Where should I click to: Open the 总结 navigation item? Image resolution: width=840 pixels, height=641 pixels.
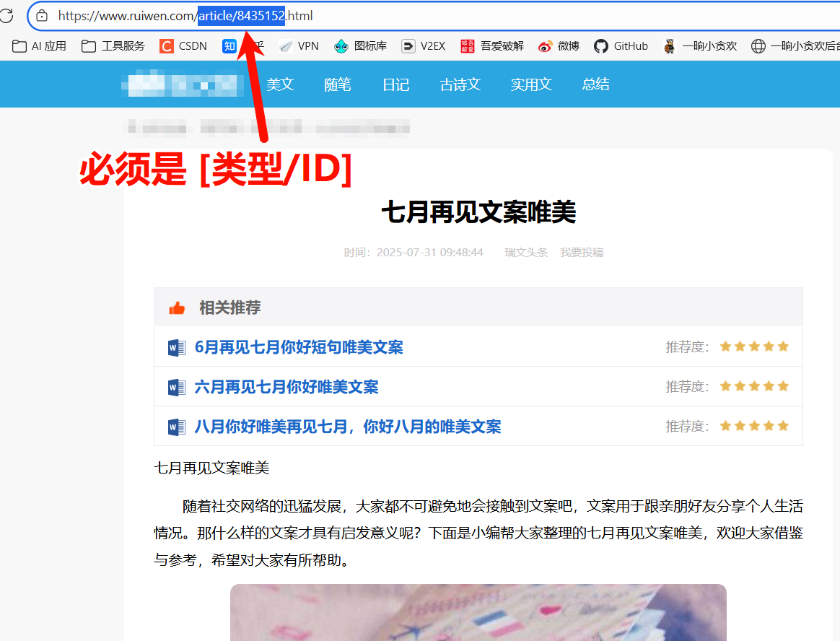[595, 84]
